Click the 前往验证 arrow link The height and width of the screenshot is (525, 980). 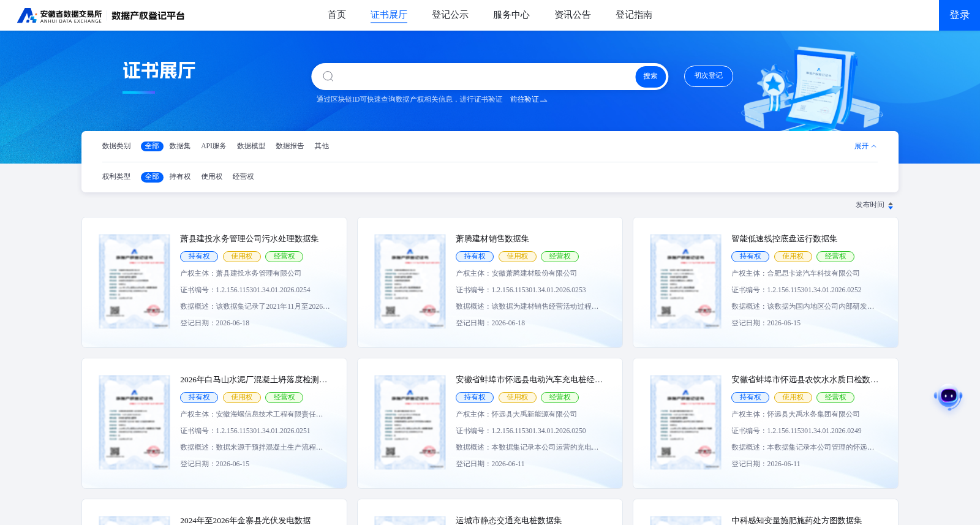(x=529, y=99)
